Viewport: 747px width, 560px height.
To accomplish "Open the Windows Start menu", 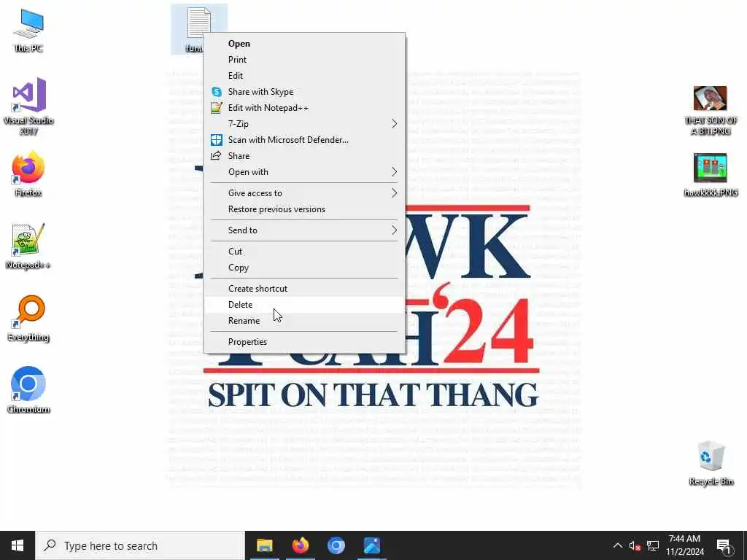I will (x=18, y=545).
